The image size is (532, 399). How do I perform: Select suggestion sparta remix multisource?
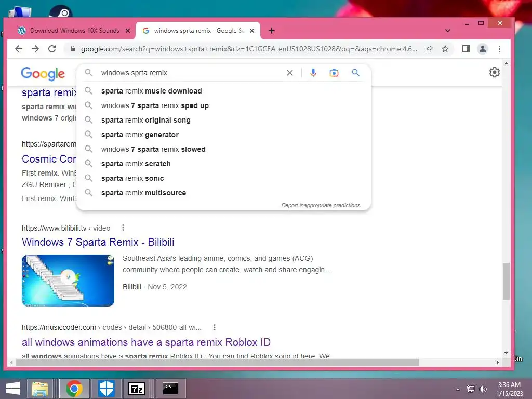[224, 193]
